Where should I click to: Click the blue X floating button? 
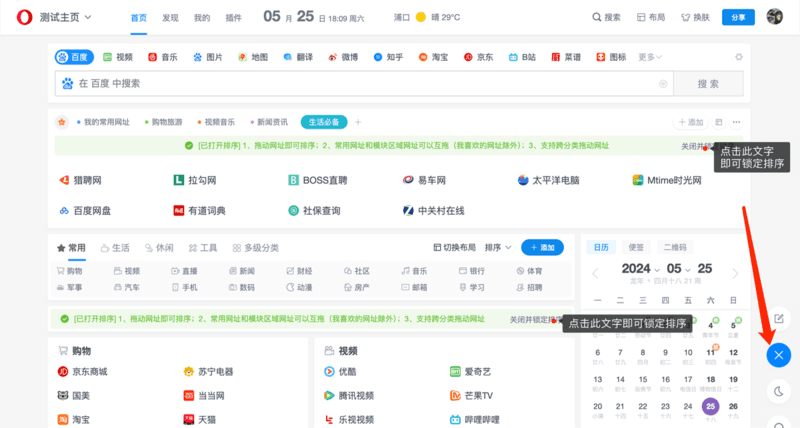(x=779, y=354)
